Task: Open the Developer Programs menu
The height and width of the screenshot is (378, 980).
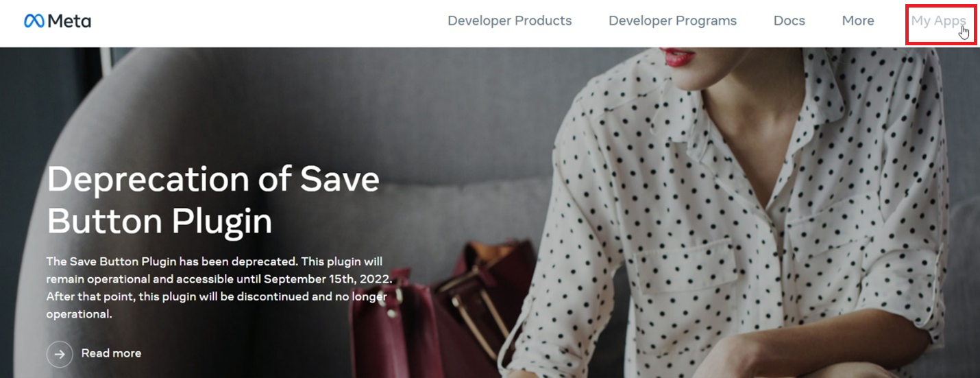Action: point(672,21)
